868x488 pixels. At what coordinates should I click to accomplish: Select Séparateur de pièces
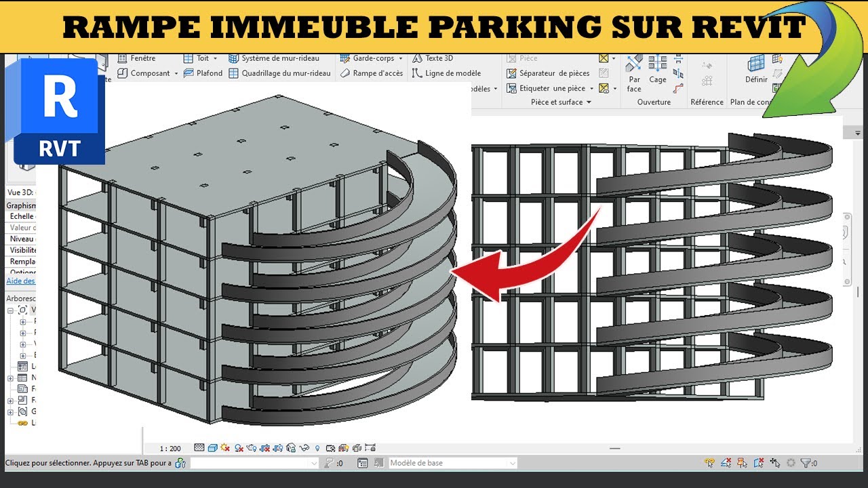[x=548, y=73]
